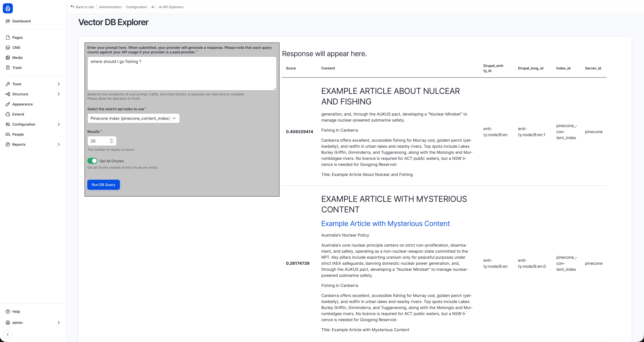Viewport: 644px width, 342px height.
Task: Open the search api index dropdown
Action: tap(133, 118)
